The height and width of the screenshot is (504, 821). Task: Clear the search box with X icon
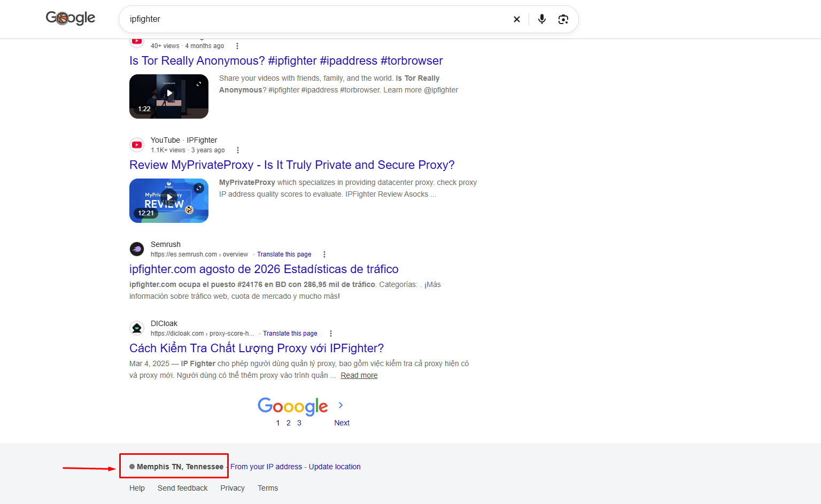517,19
